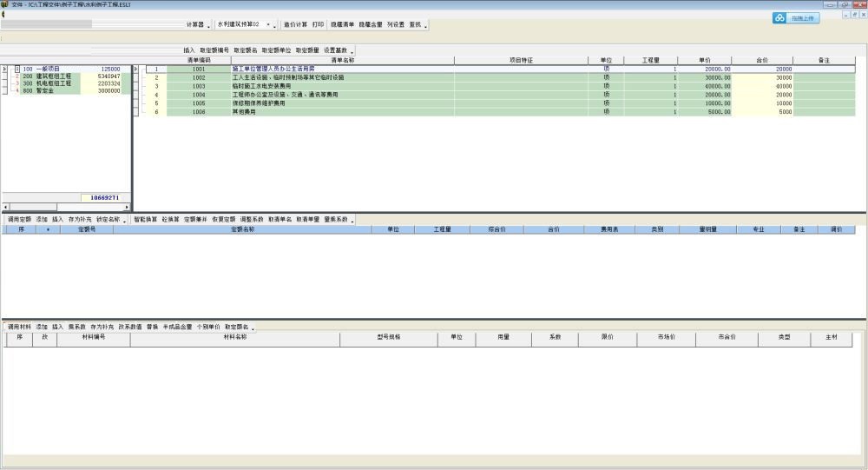
Task: Click the 打印 print button
Action: [x=319, y=25]
